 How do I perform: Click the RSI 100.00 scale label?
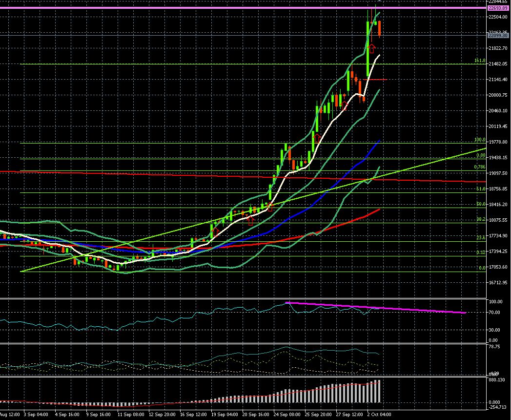click(496, 302)
